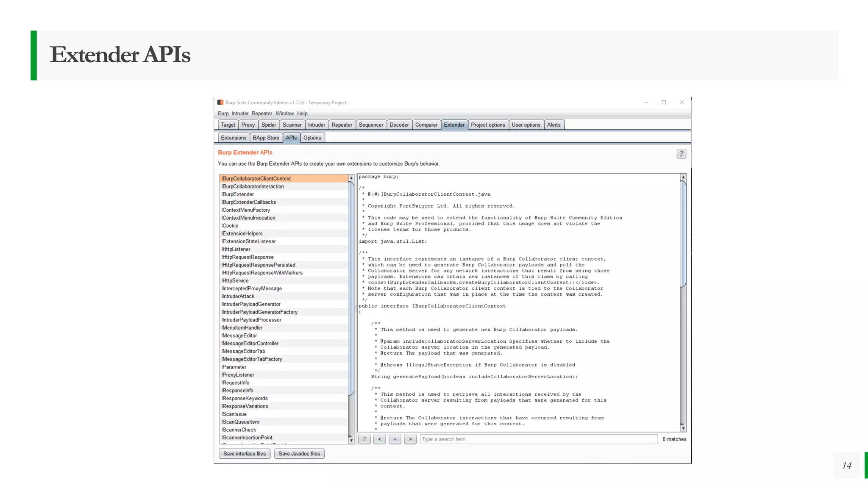Viewport: 868px width, 488px height.
Task: Select IHttpService in API list
Action: tap(284, 280)
